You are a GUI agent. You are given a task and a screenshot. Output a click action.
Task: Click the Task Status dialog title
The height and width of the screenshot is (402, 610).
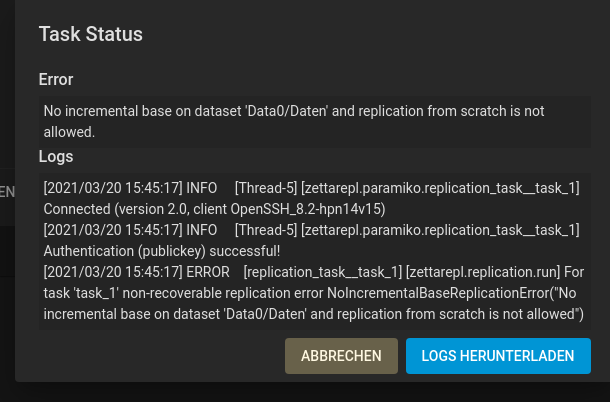click(91, 34)
